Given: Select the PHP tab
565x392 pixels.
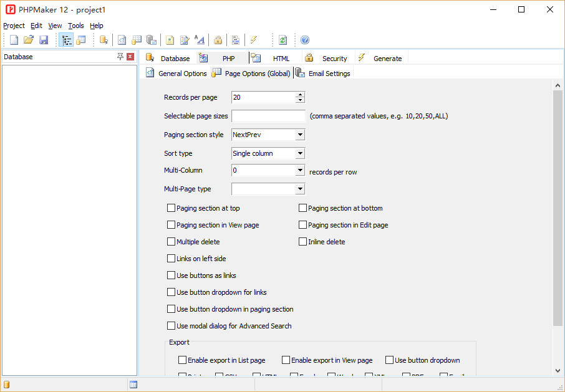Looking at the screenshot, I should (x=221, y=59).
